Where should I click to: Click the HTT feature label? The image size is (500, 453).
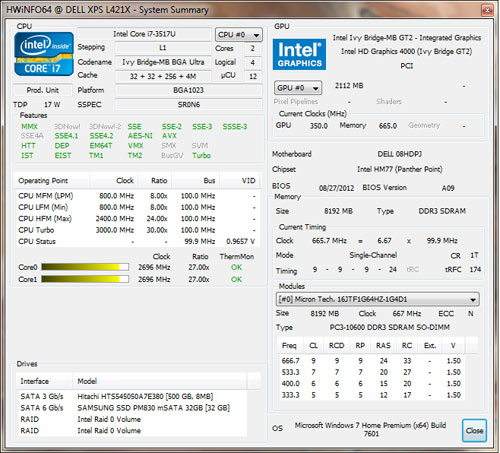tap(28, 146)
